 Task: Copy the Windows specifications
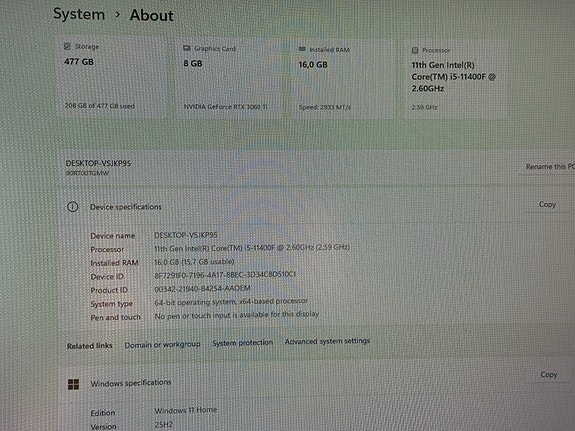tap(549, 375)
